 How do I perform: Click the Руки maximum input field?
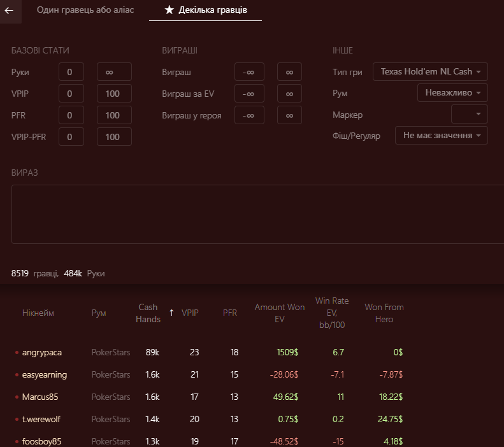click(114, 71)
